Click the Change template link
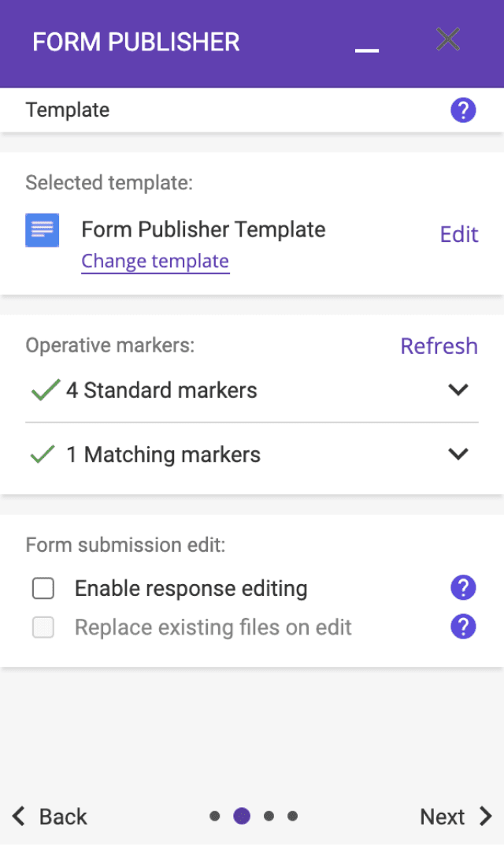Screen dimensions: 504x845 point(155,261)
